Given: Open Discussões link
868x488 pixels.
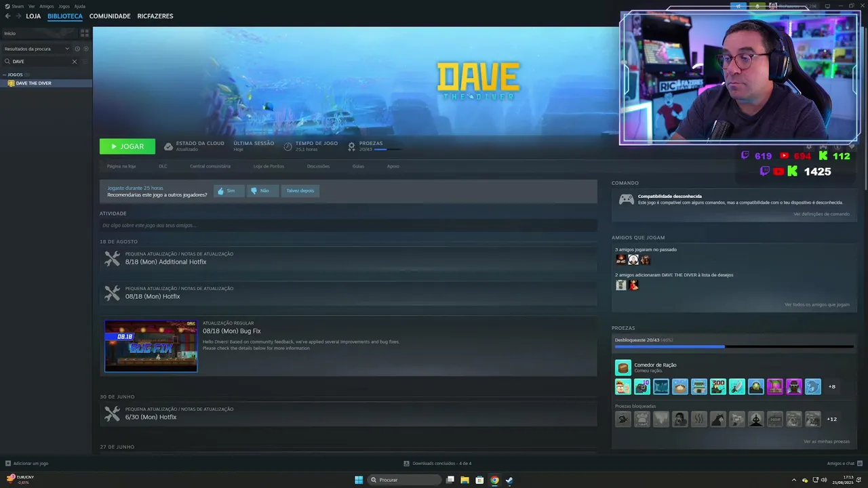Looking at the screenshot, I should point(318,166).
